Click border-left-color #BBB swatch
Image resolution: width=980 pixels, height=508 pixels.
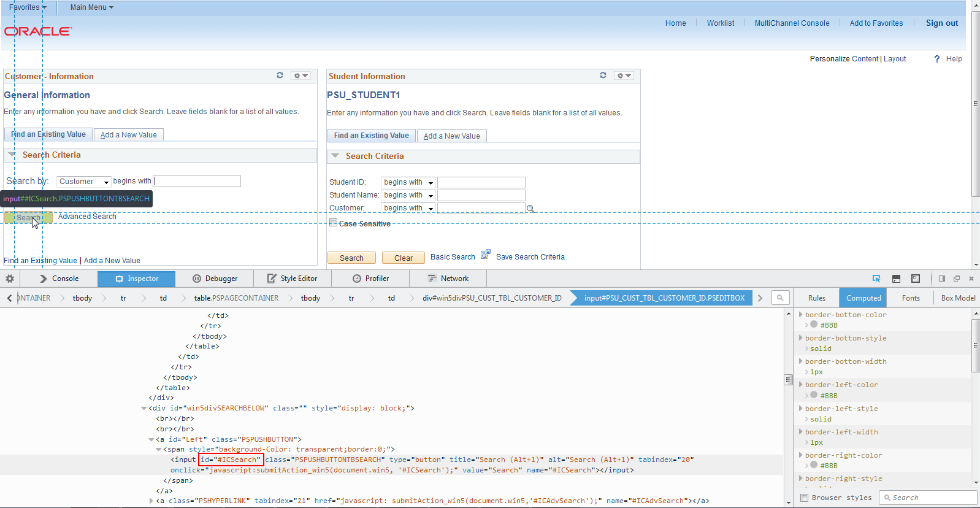[x=814, y=395]
